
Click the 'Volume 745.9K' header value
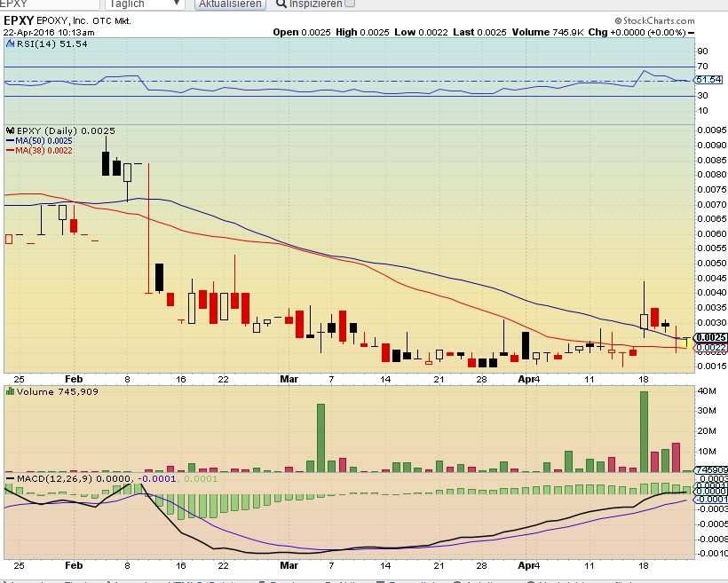point(548,33)
